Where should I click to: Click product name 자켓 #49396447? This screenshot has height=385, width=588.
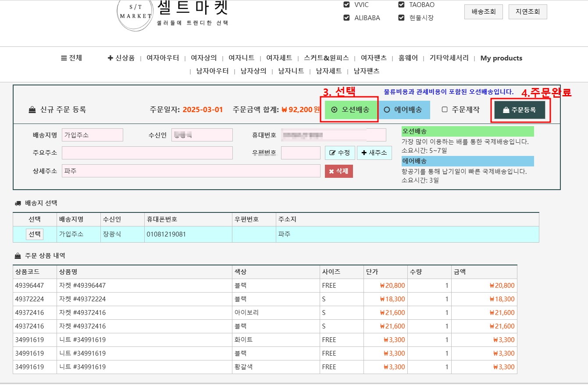point(82,286)
